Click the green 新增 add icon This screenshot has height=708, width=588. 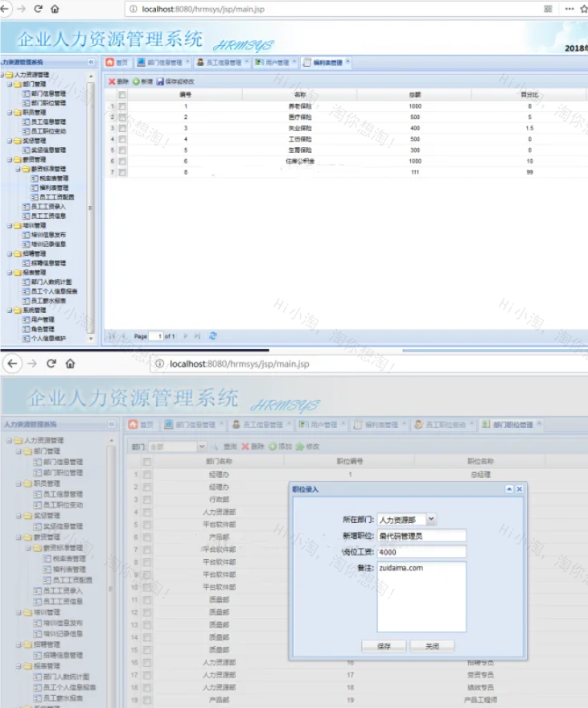137,82
